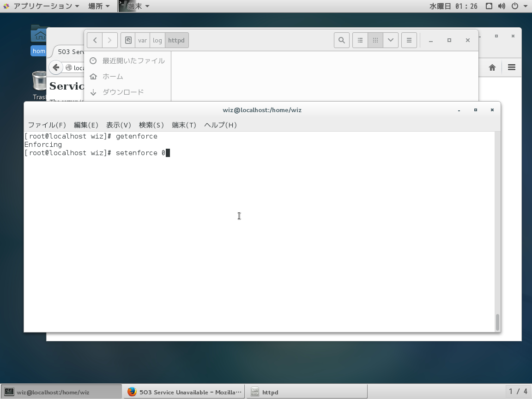Switch file manager to grid view
532x399 pixels.
(375, 40)
